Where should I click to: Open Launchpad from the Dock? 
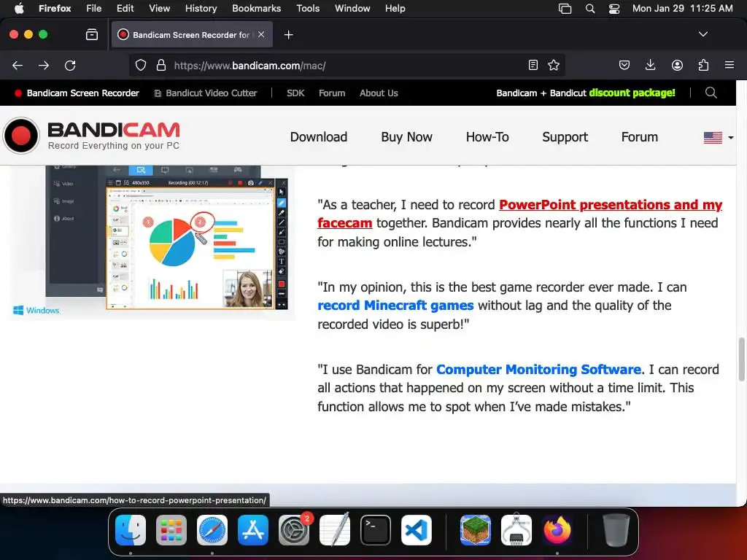tap(171, 530)
